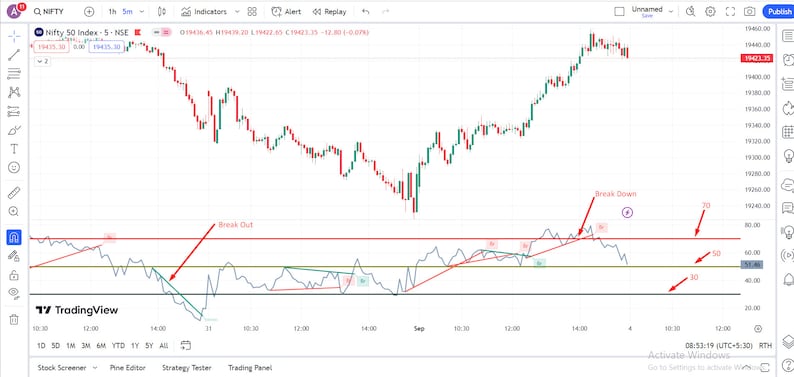The width and height of the screenshot is (794, 377).
Task: Open chart settings gear
Action: [x=710, y=11]
